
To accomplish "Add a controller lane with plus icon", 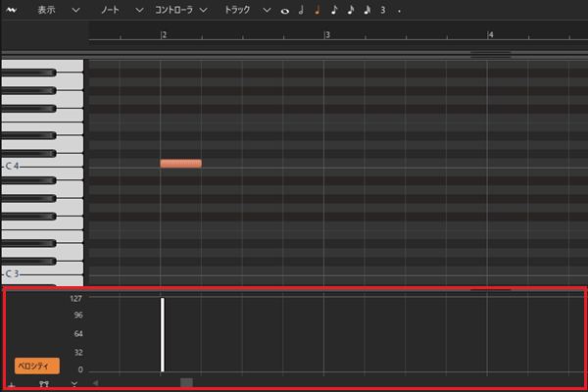I will [x=11, y=384].
